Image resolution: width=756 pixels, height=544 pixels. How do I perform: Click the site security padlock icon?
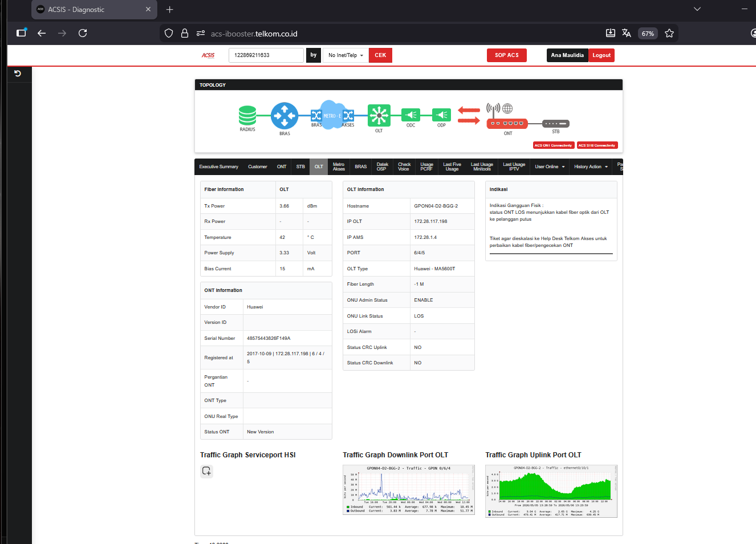pyautogui.click(x=185, y=34)
